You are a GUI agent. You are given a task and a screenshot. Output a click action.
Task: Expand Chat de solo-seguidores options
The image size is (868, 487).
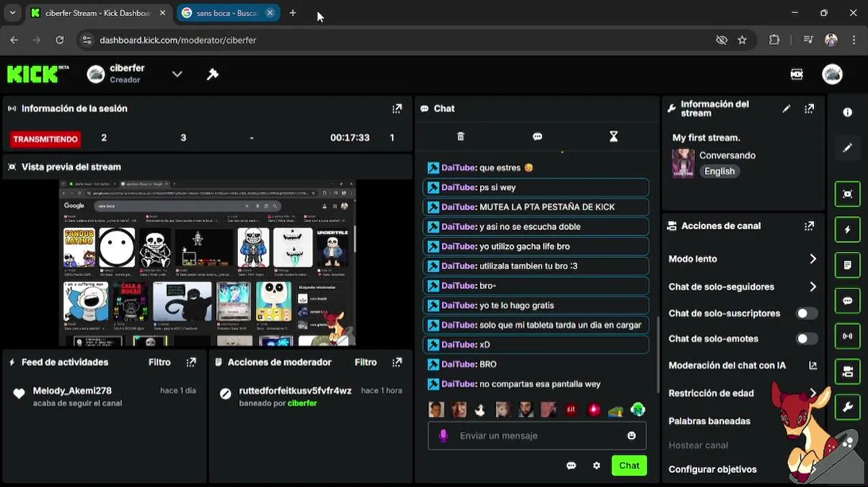[x=813, y=287]
